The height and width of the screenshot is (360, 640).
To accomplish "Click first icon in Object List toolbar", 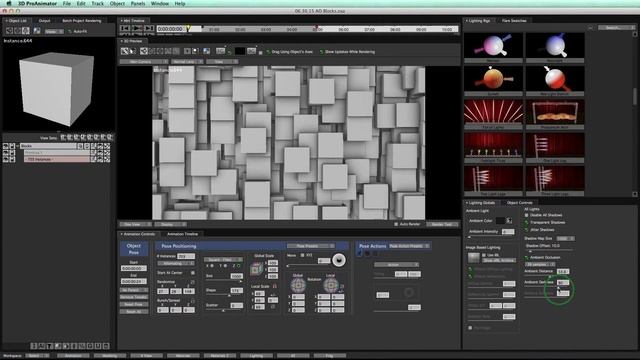I will pos(9,31).
